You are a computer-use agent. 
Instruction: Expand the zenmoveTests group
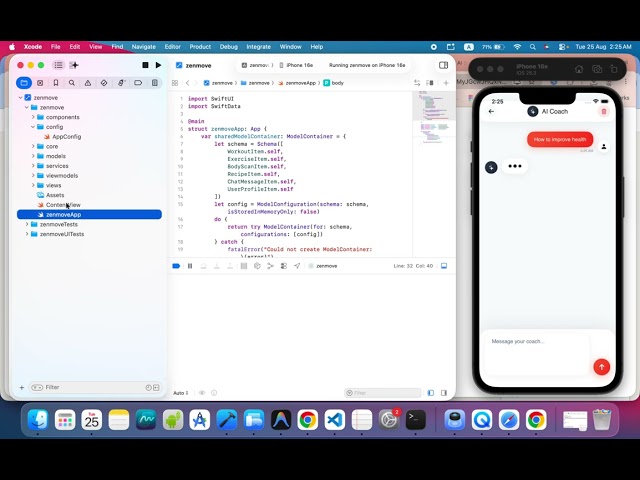pos(27,224)
